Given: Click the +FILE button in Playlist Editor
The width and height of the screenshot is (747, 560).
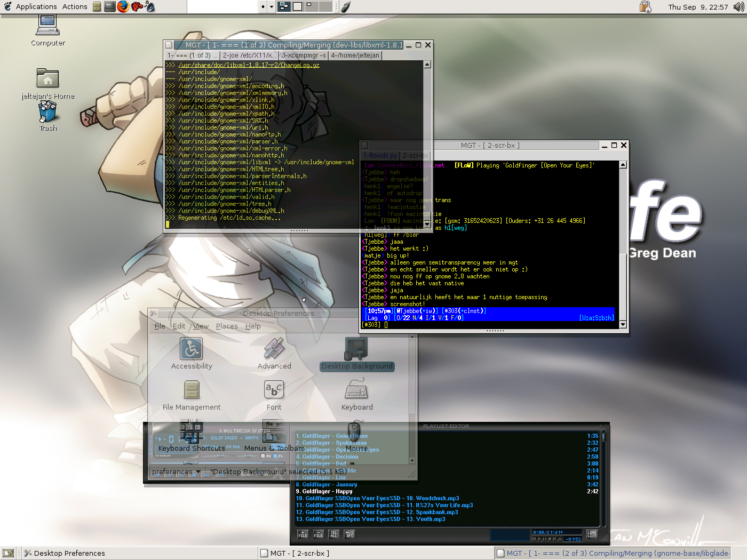Looking at the screenshot, I should (303, 534).
